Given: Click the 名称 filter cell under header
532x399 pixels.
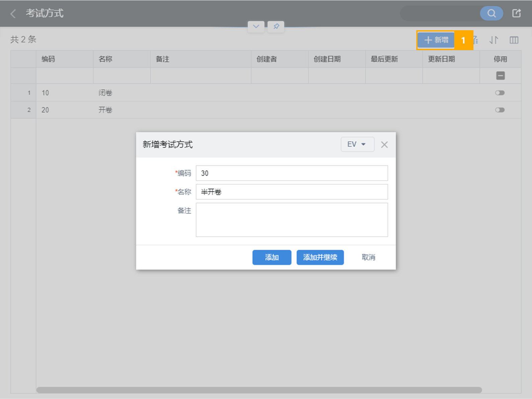Looking at the screenshot, I should pyautogui.click(x=122, y=76).
